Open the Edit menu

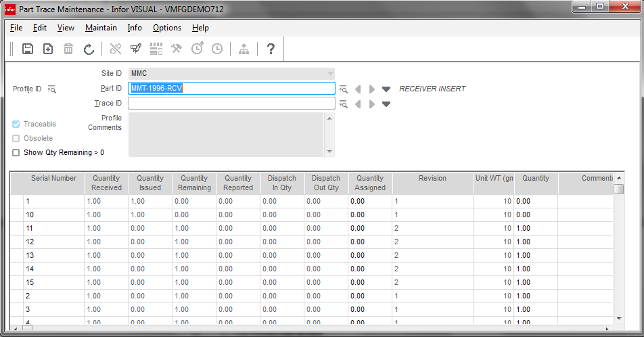click(x=40, y=28)
